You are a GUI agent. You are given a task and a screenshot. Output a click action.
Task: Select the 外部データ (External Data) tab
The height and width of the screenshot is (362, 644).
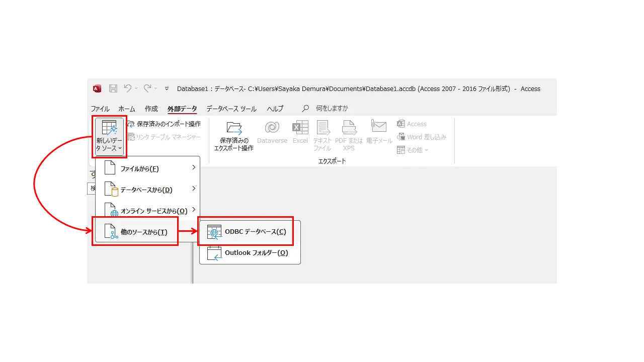[182, 109]
